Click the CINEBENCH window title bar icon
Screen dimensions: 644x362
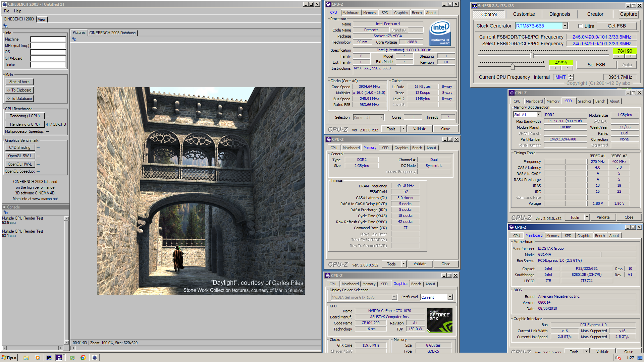click(4, 4)
